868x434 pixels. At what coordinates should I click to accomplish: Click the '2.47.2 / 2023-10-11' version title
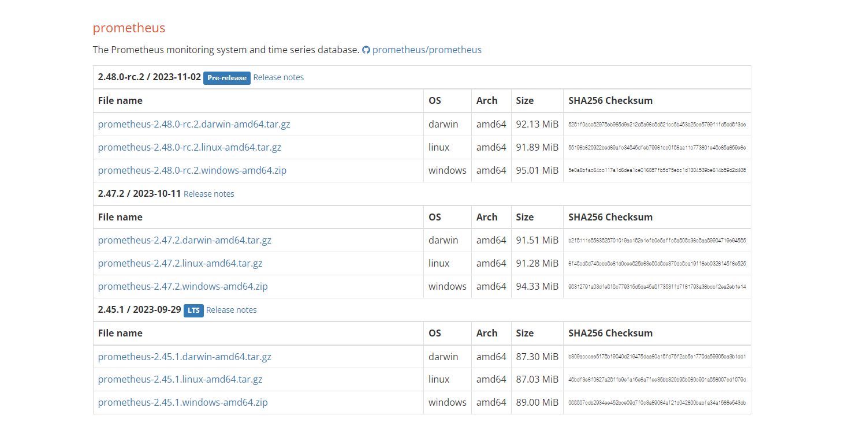(x=140, y=193)
